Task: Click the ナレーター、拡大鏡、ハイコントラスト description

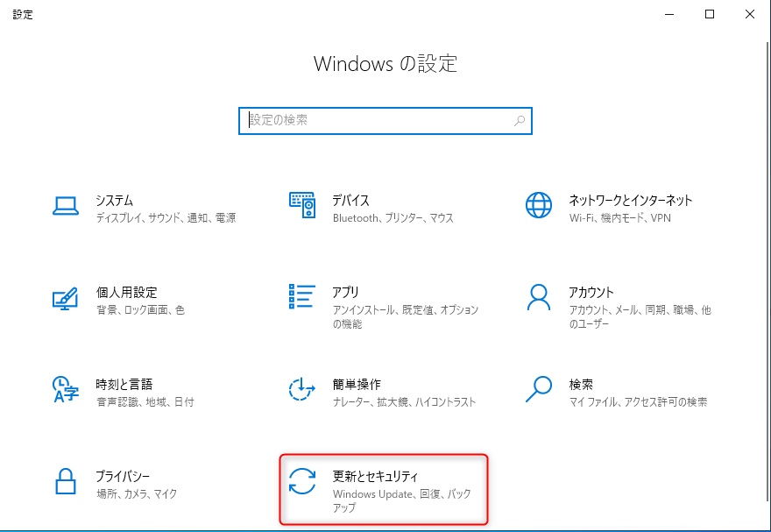Action: (404, 401)
